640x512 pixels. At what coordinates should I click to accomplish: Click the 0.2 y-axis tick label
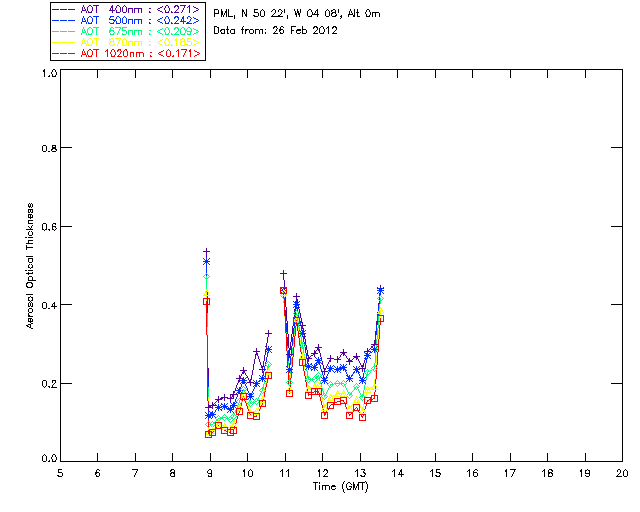(49, 384)
